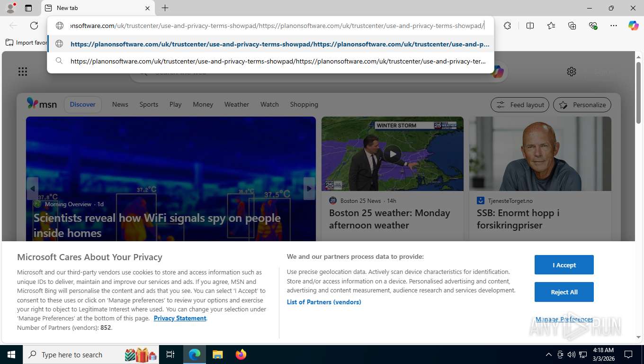Switch to the News tab
The width and height of the screenshot is (644, 364).
[120, 104]
